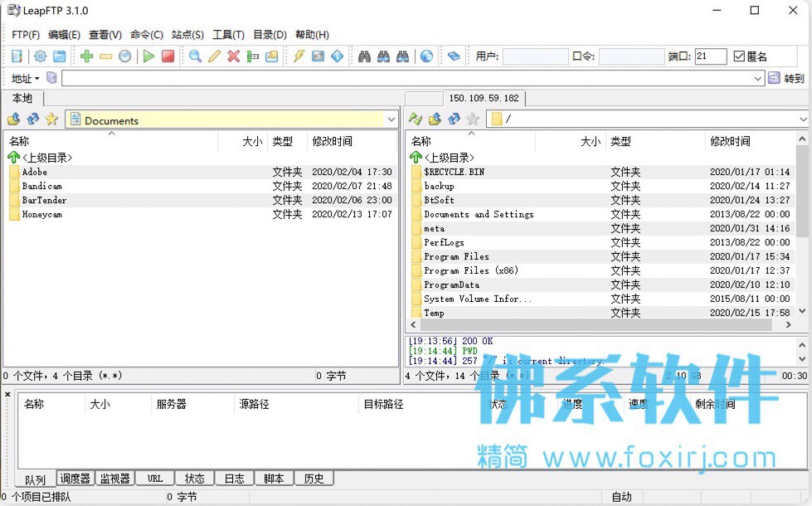This screenshot has height=506, width=812.
Task: Select the remote backup folder
Action: 439,186
